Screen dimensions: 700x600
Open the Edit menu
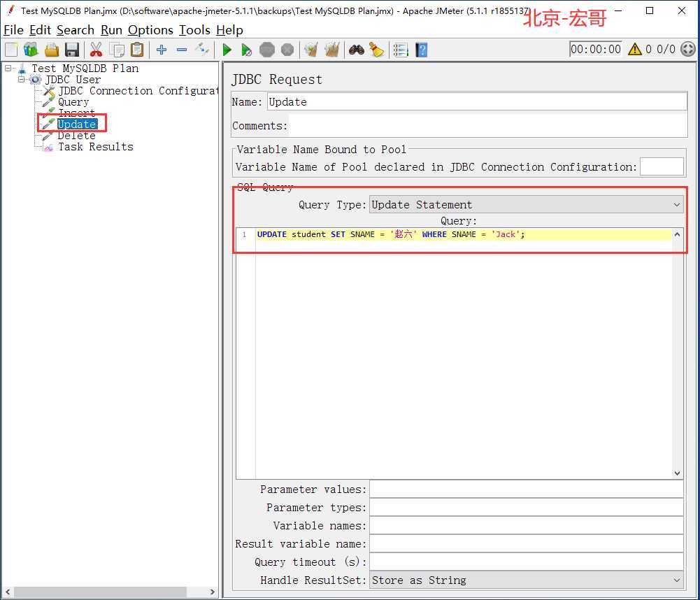point(39,30)
